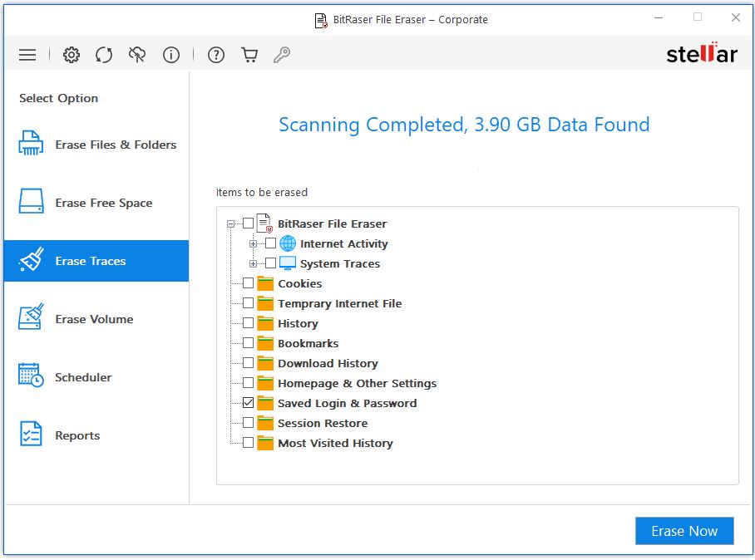Go to Erase Volume
The image size is (755, 560).
96,319
